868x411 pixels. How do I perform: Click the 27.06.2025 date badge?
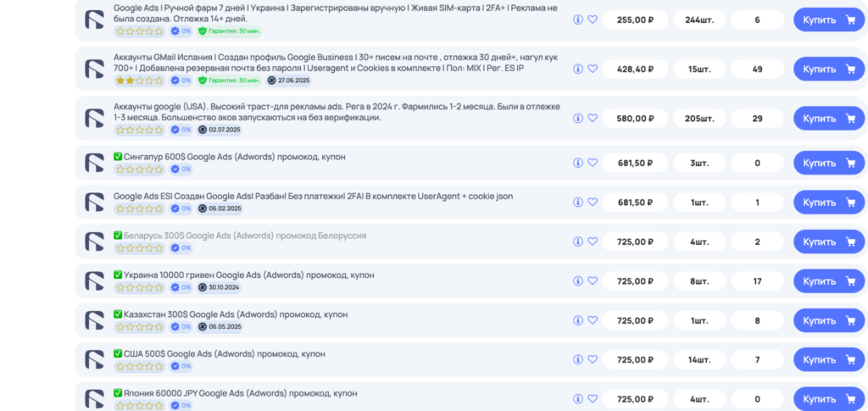point(288,81)
